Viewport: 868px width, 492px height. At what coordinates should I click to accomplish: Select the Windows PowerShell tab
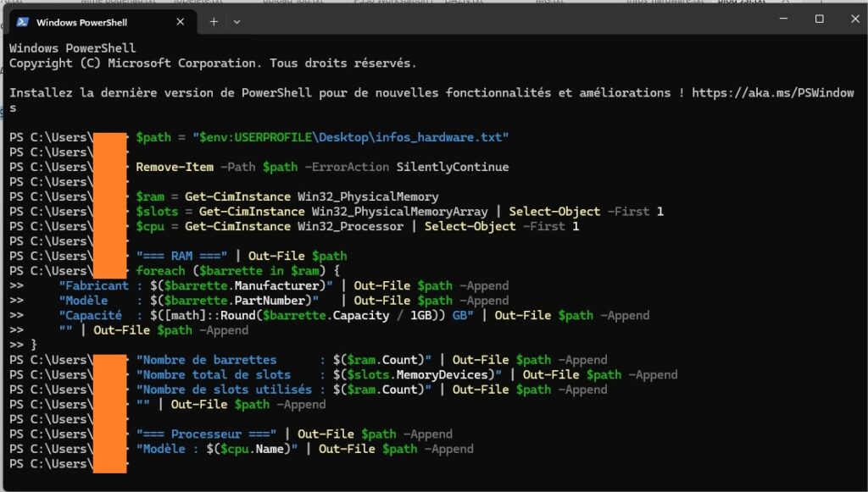pos(103,22)
